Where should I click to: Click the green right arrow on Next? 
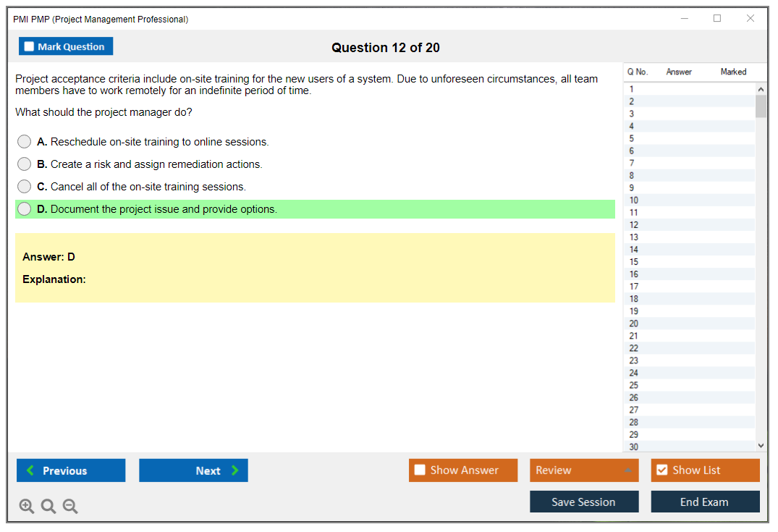coord(235,470)
